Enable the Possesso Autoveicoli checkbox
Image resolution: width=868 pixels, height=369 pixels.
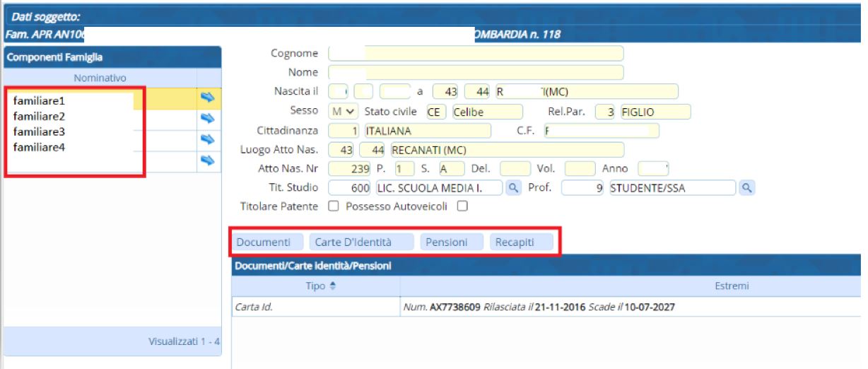462,206
